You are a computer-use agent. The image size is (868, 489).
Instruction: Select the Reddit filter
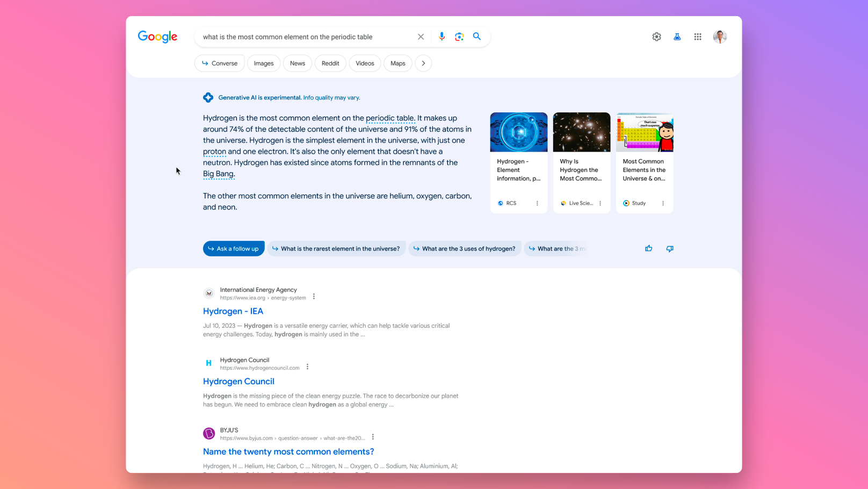pyautogui.click(x=330, y=63)
